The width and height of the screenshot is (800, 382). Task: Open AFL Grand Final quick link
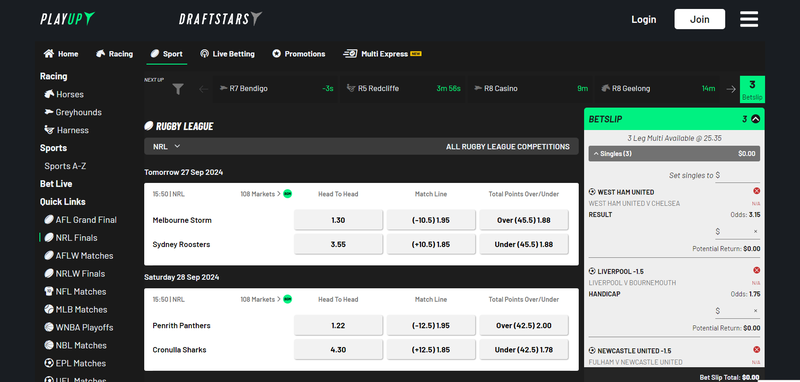coord(80,220)
